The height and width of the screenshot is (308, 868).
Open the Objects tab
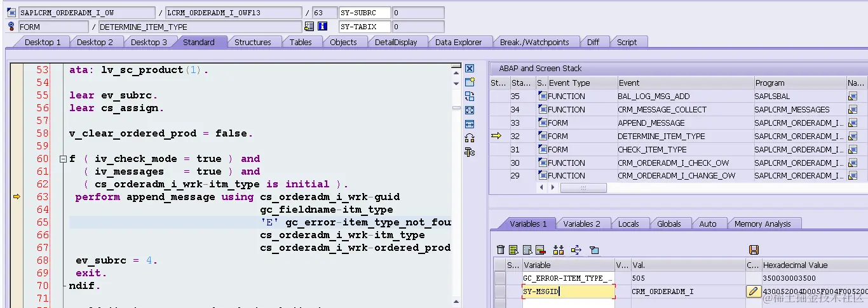[x=343, y=42]
